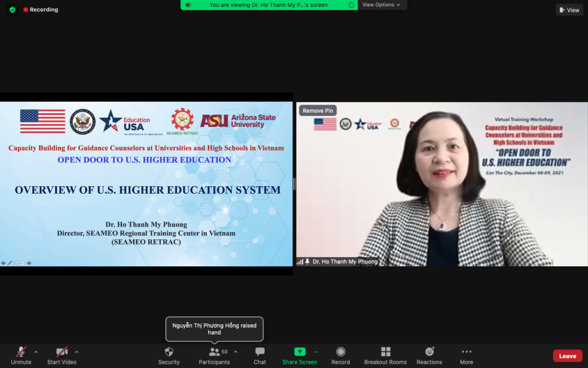Screen dimensions: 588x368
Task: Toggle the Record button
Action: 341,352
